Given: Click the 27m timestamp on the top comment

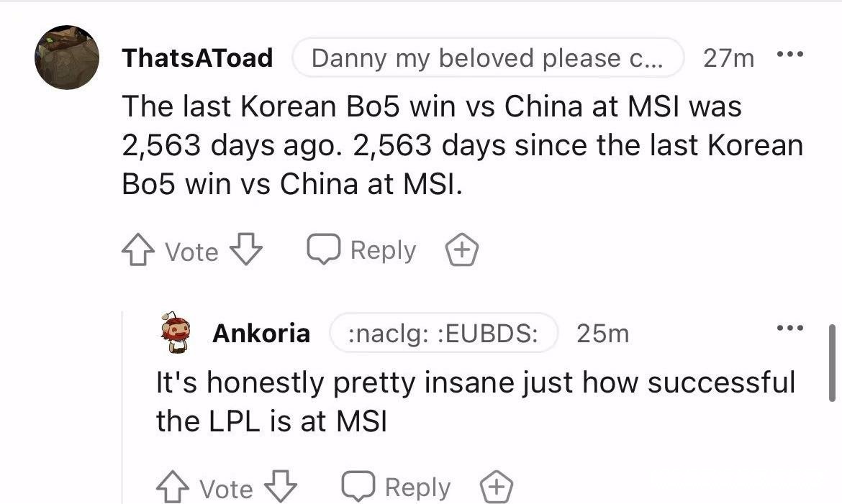Looking at the screenshot, I should tap(728, 58).
